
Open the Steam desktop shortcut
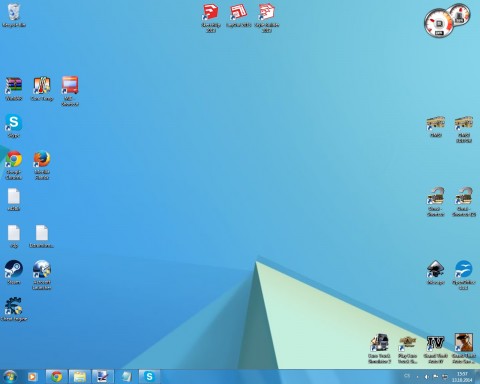pyautogui.click(x=14, y=272)
